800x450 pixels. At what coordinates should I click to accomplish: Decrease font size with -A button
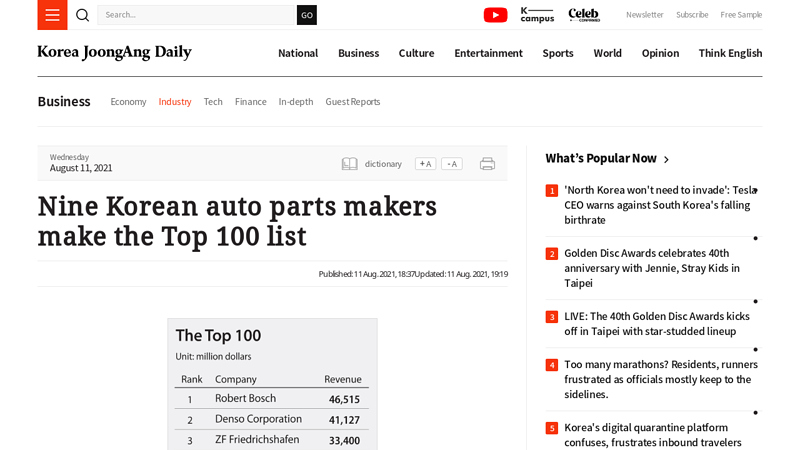coord(452,164)
